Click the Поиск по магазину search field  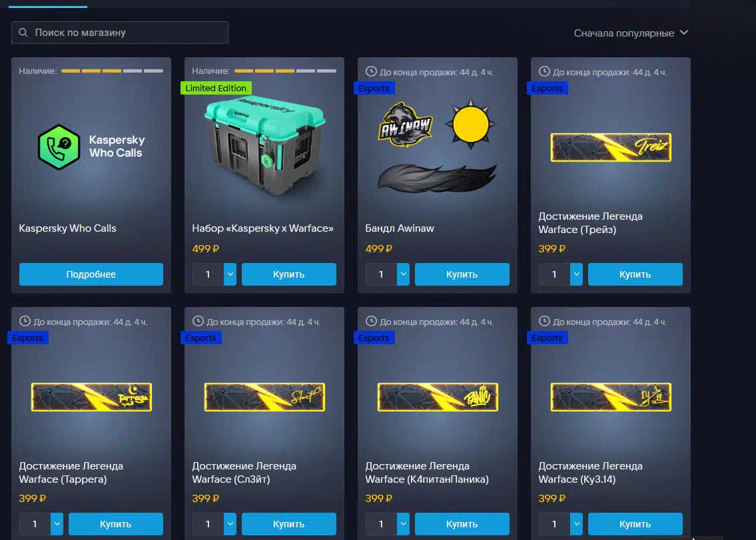[x=120, y=33]
